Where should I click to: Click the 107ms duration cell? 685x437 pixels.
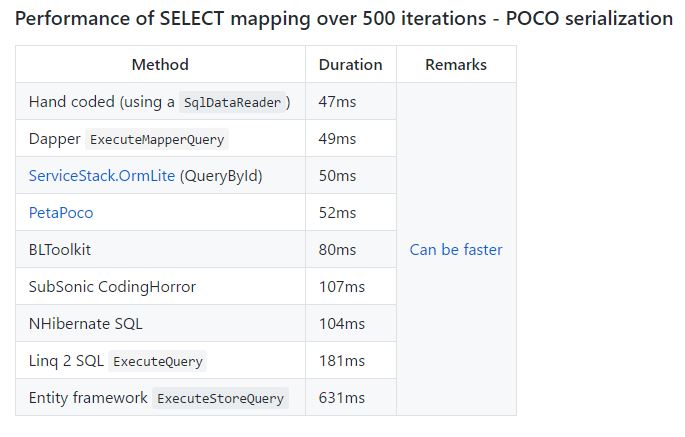(341, 287)
